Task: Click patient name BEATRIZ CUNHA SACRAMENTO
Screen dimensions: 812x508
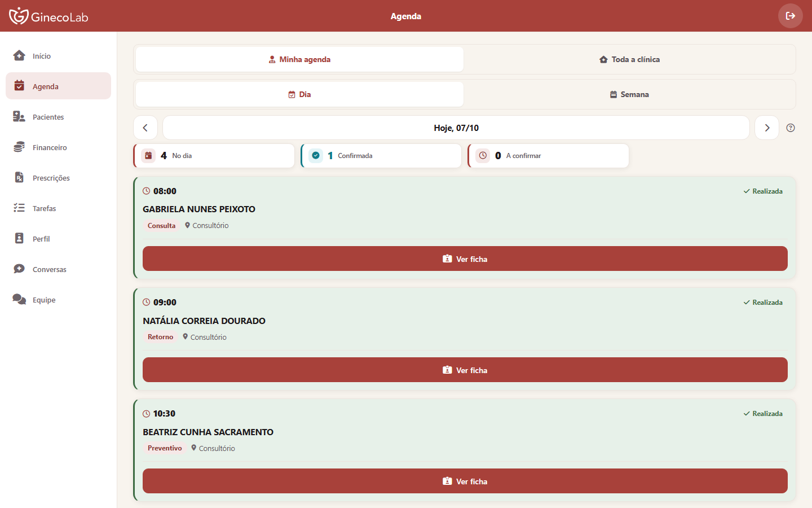Action: (x=208, y=432)
